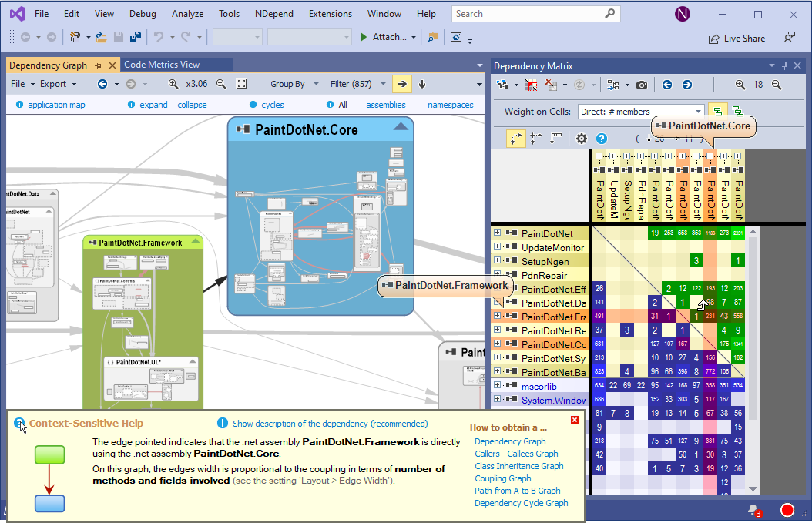Toggle the highlighted green hierarchy binding button
Screen dimensions: 812x523
pos(717,111)
